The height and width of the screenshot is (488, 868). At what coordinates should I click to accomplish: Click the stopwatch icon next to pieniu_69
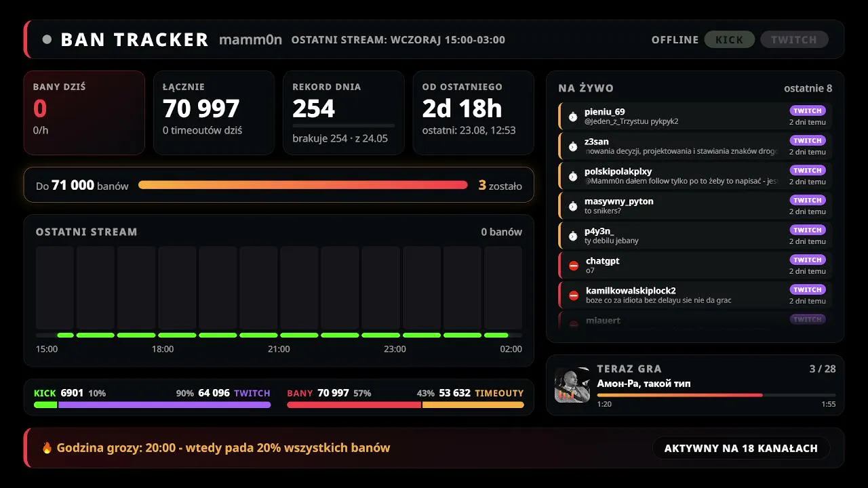pos(573,117)
